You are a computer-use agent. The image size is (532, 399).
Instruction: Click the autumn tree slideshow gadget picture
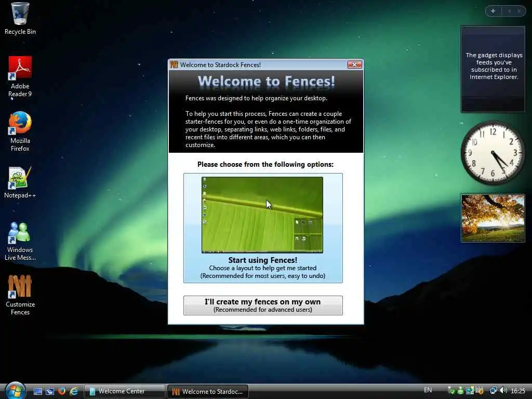(x=493, y=218)
